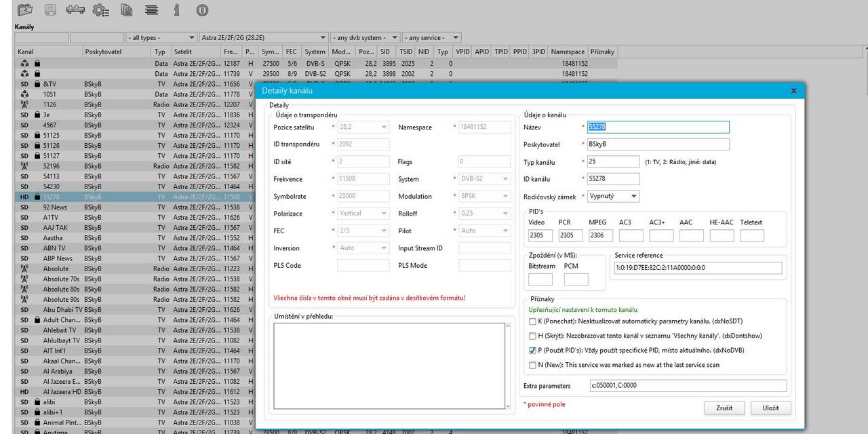Click the ID kanálu input field
The height and width of the screenshot is (434, 868).
coord(613,179)
